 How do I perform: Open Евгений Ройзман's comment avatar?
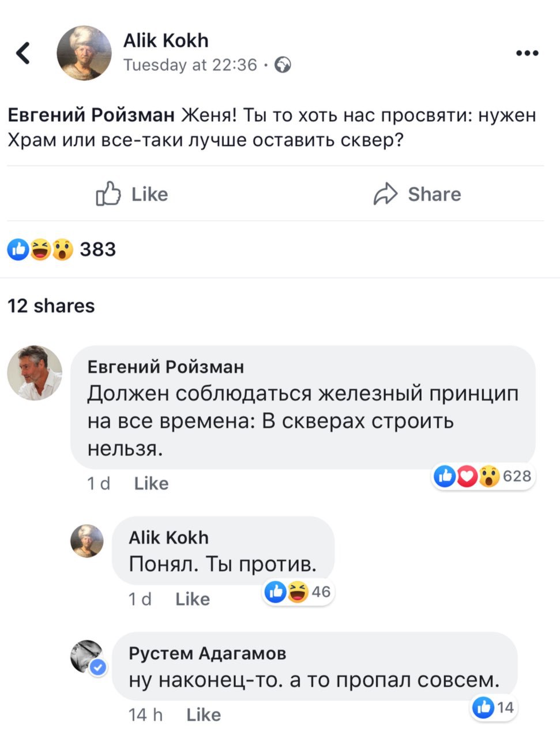coord(35,372)
